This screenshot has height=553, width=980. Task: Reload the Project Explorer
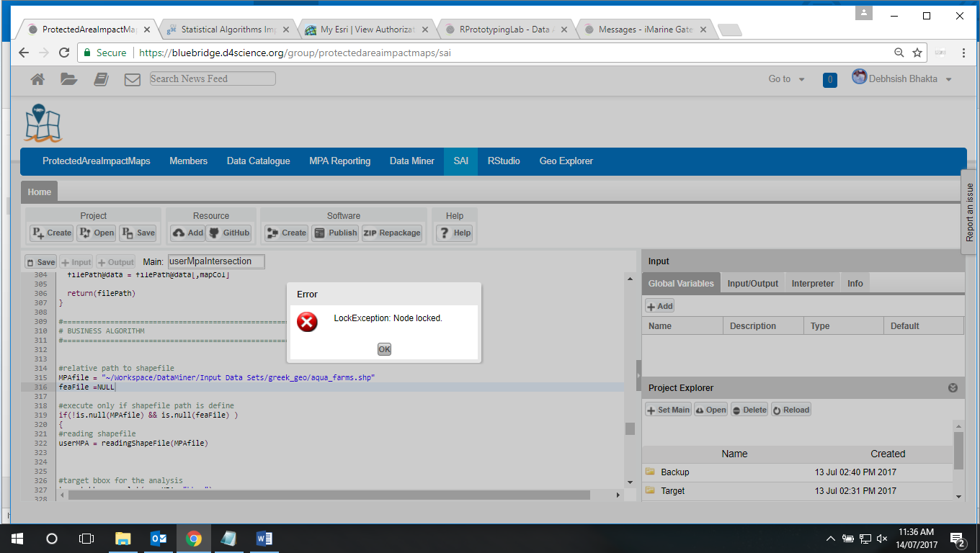click(790, 410)
